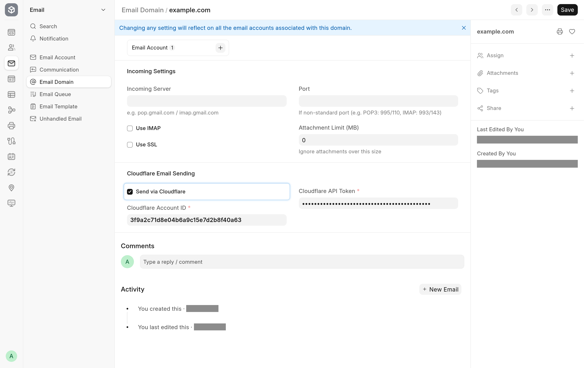Open the integrations plug icon in sidebar
588x368 pixels.
point(11,141)
